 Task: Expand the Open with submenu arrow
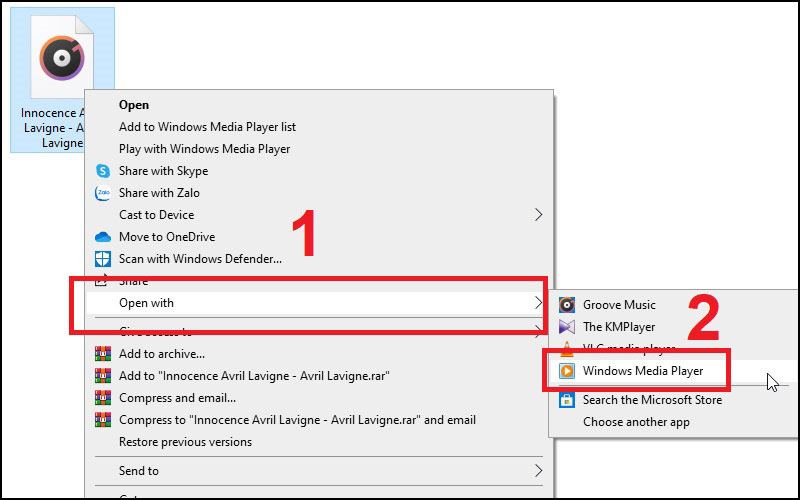click(538, 303)
